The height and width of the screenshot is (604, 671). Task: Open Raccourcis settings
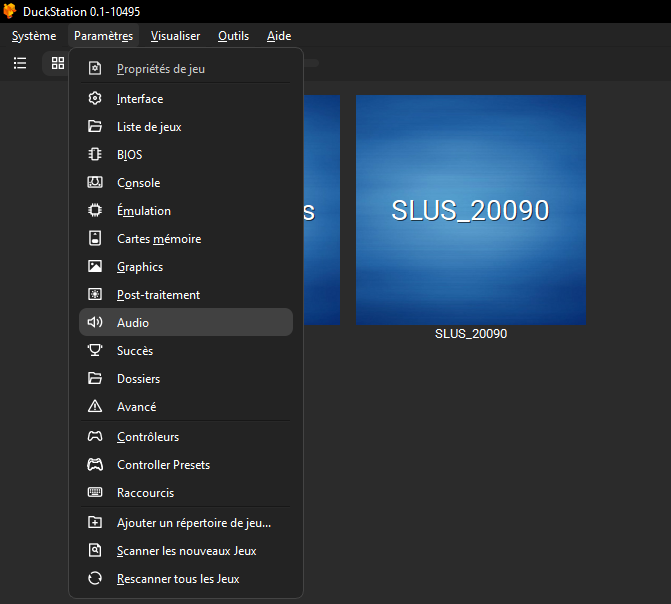tap(186, 492)
